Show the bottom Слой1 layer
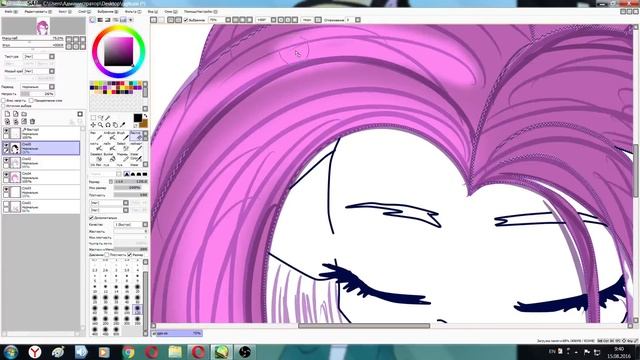Image resolution: width=640 pixels, height=360 pixels. point(6,204)
